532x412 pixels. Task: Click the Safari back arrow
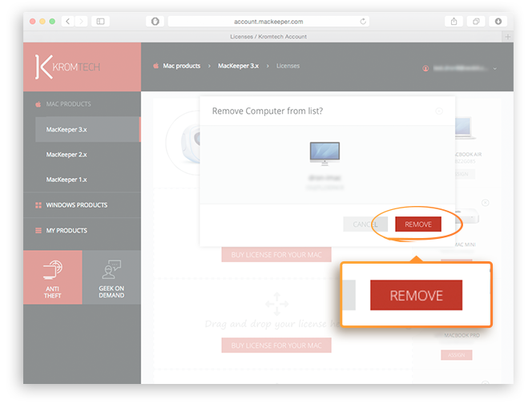point(68,22)
